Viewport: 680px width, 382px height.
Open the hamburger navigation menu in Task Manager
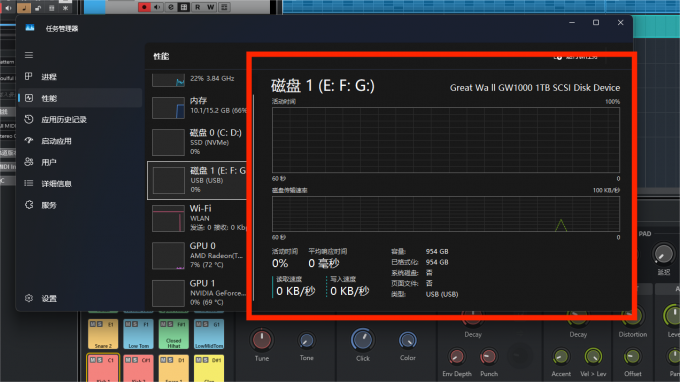tap(29, 55)
